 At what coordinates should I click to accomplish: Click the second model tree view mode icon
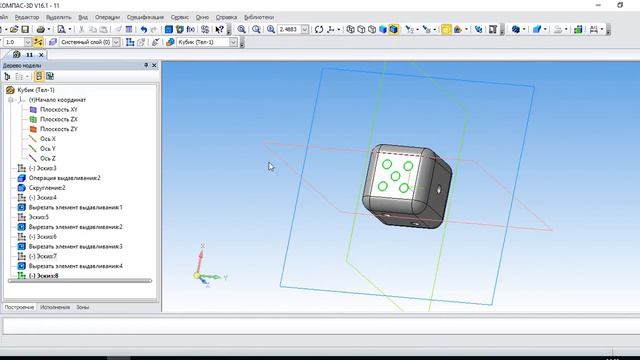coord(50,76)
